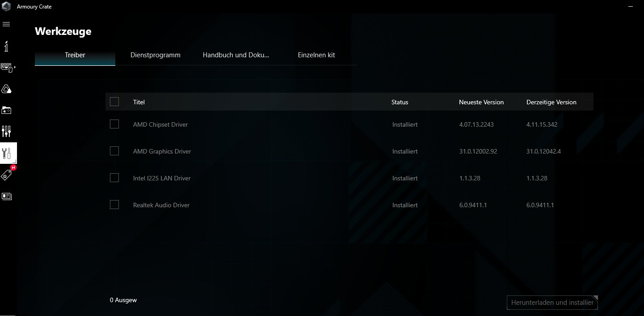Click current version 31.0.12042.4

coord(544,151)
